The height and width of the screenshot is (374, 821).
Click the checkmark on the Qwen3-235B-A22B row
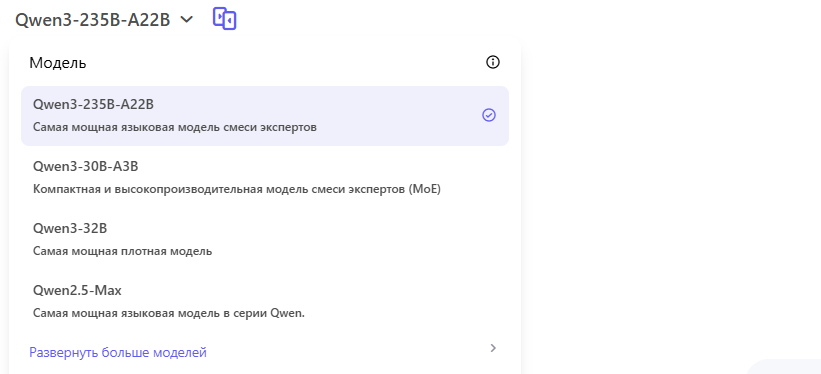pyautogui.click(x=489, y=115)
